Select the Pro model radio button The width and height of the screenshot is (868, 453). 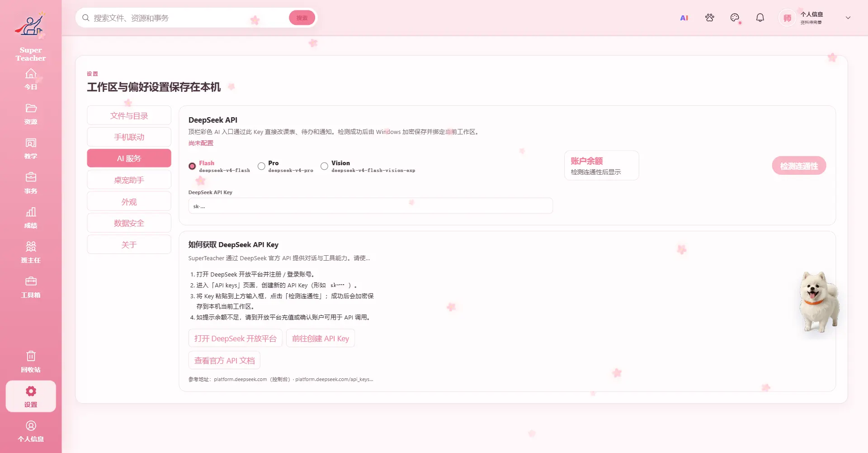coord(261,166)
